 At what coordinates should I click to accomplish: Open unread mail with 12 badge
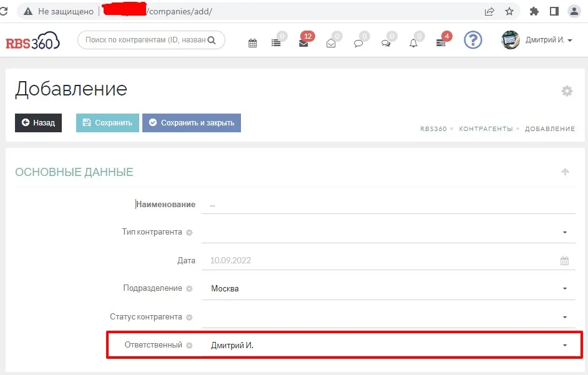[303, 43]
